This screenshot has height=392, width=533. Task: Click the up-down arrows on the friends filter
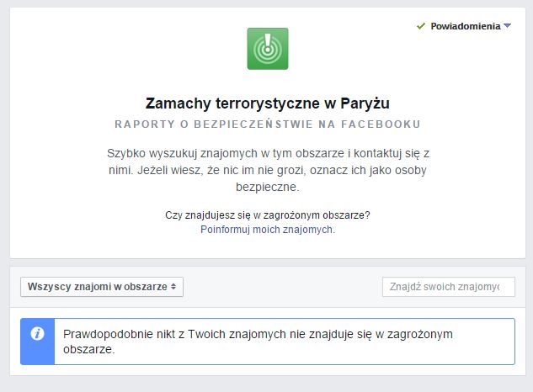click(x=173, y=286)
